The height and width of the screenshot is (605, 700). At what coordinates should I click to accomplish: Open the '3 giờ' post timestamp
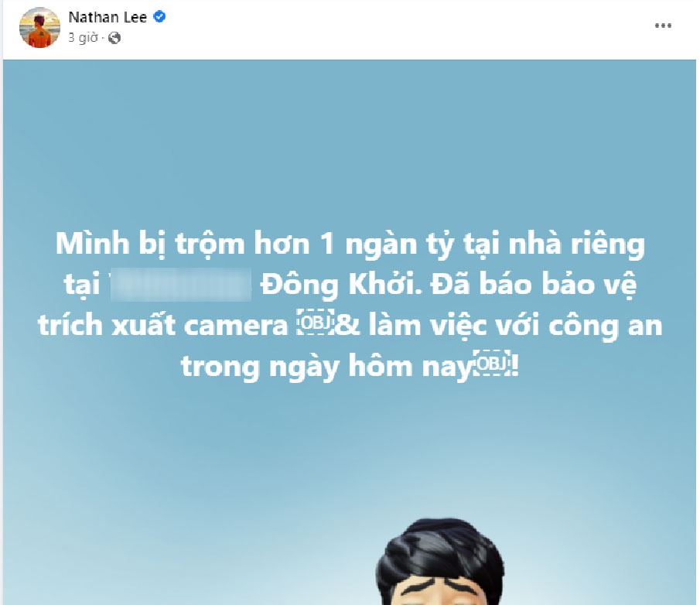tap(83, 38)
